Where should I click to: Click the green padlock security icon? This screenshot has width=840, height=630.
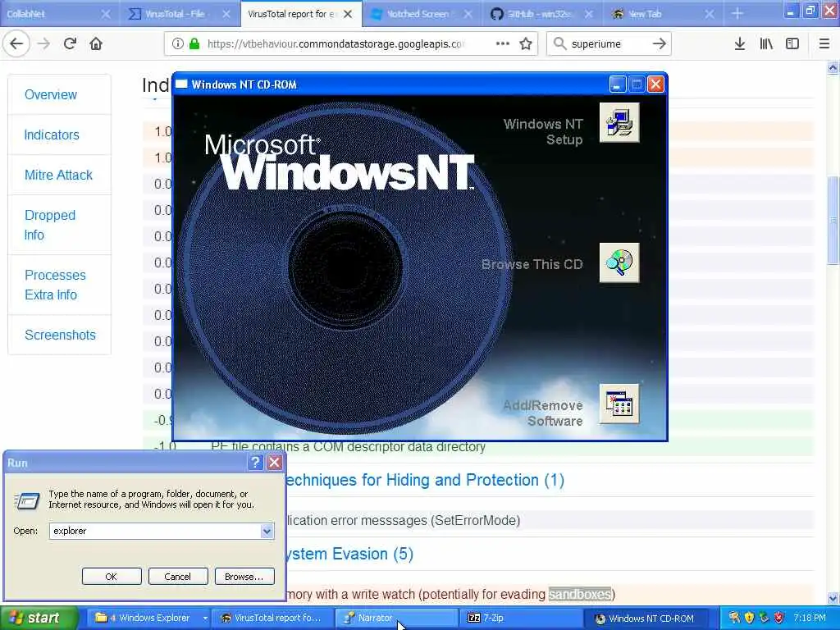[x=194, y=44]
